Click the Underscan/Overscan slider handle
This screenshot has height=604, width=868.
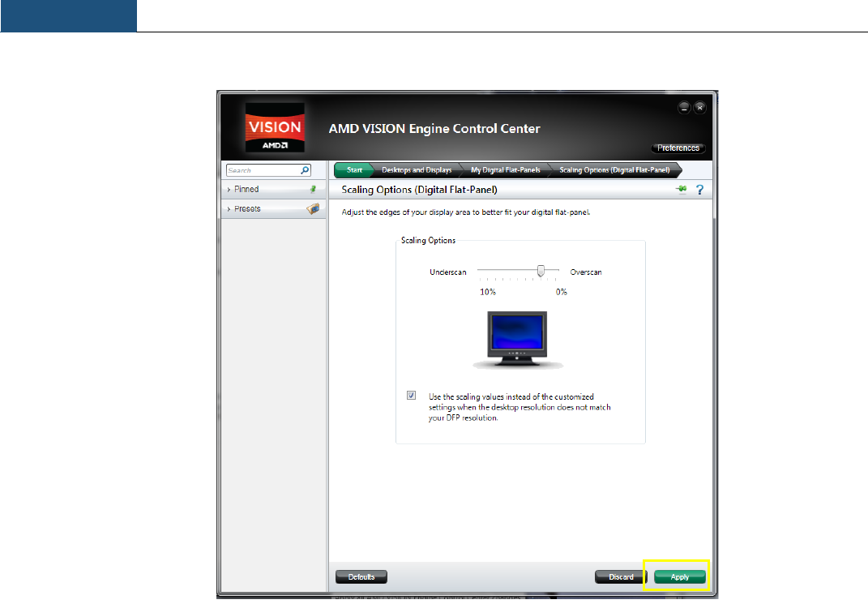click(541, 271)
